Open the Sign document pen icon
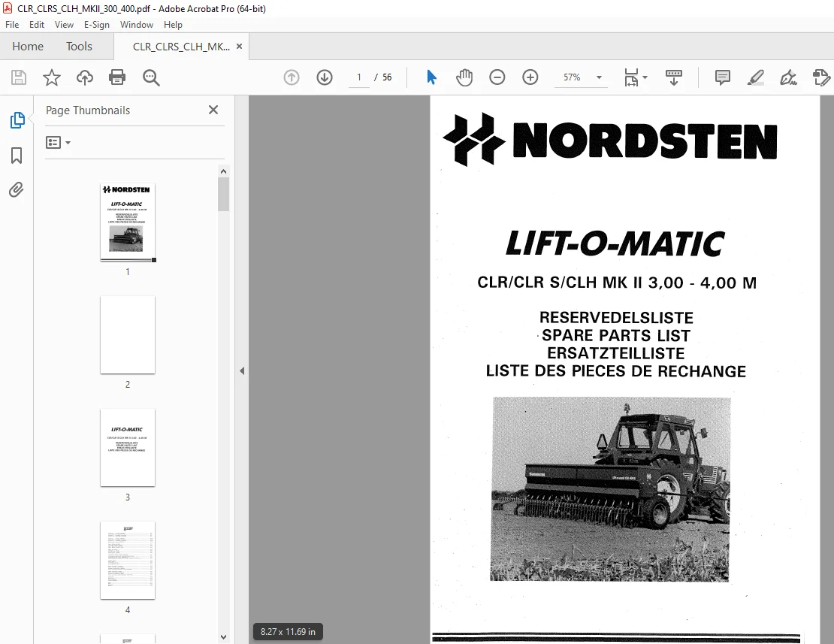The height and width of the screenshot is (644, 834). click(788, 77)
